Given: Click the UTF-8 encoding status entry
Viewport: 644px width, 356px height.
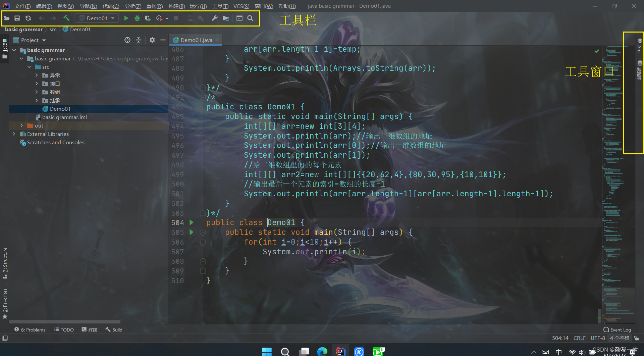Looking at the screenshot, I should tap(598, 338).
